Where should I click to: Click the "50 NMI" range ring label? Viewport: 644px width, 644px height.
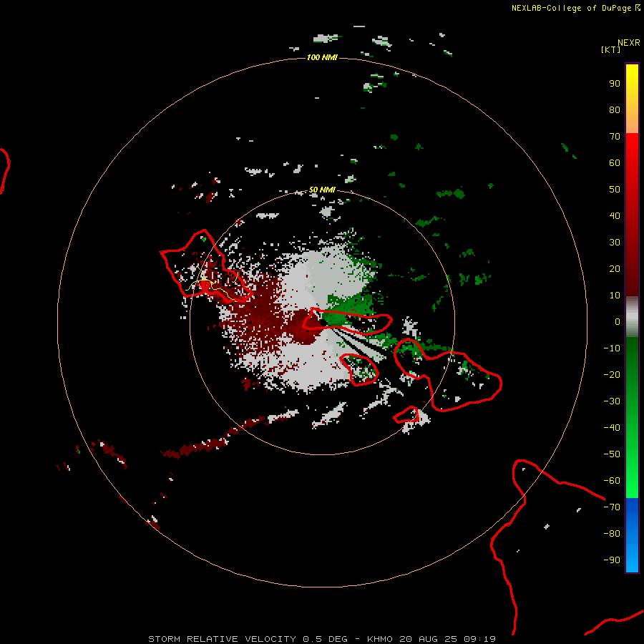322,190
